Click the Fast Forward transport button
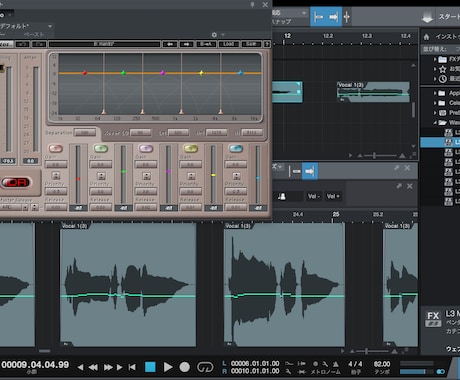The image size is (460, 380). pyautogui.click(x=108, y=367)
